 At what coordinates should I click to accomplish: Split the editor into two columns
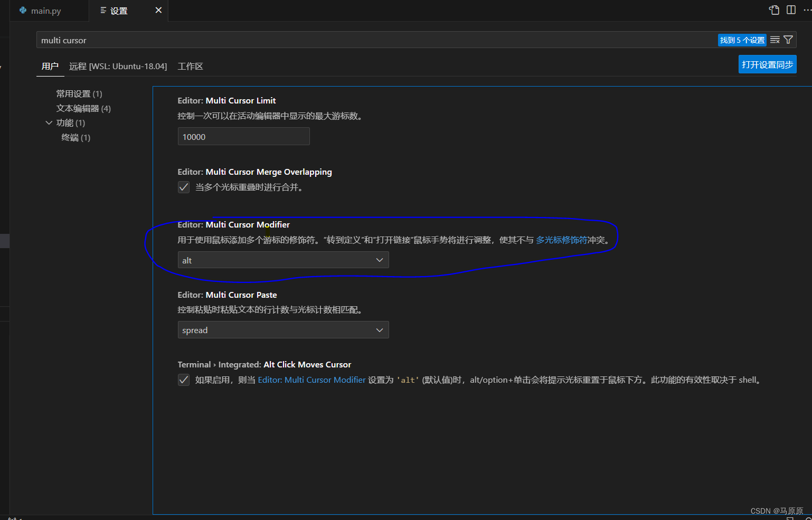point(790,10)
